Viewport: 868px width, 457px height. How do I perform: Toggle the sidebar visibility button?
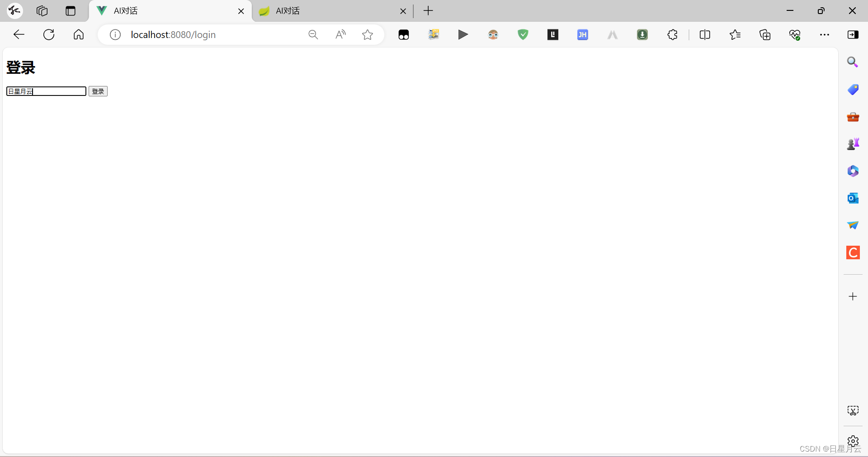(x=853, y=34)
